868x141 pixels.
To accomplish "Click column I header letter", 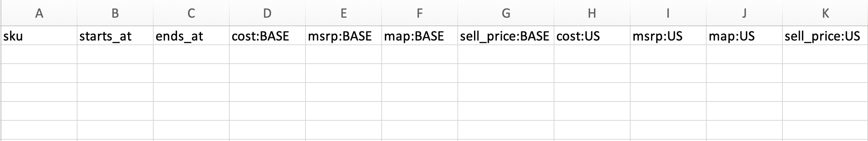I will [x=668, y=13].
